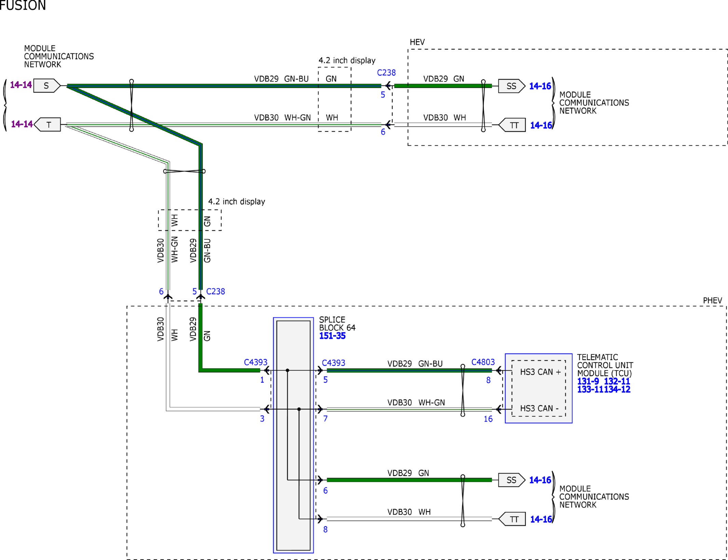The height and width of the screenshot is (560, 728).
Task: Select the TT connector symbol in PHEV section
Action: 512,519
